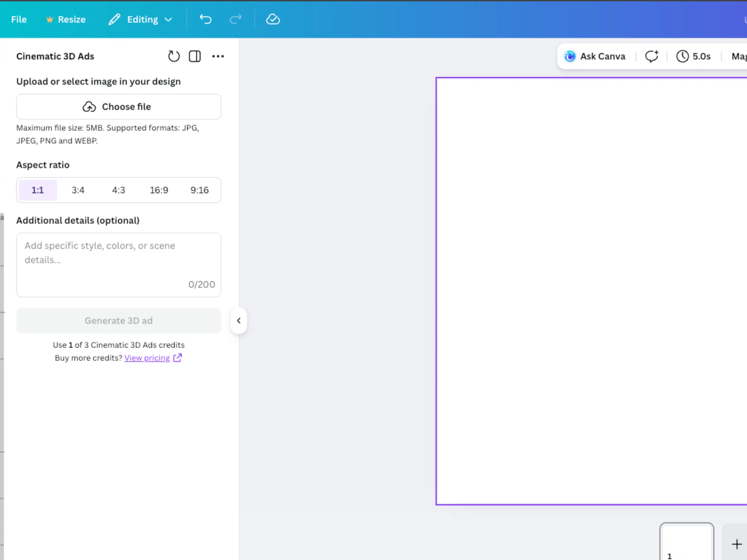Click the Ask Canva sparkle icon
Screen dimensions: 747x560
point(570,56)
